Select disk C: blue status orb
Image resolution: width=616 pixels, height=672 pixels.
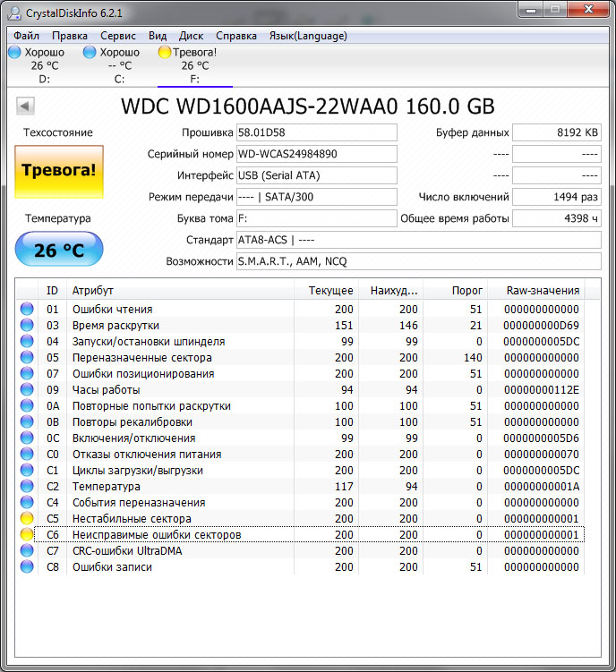[x=90, y=52]
